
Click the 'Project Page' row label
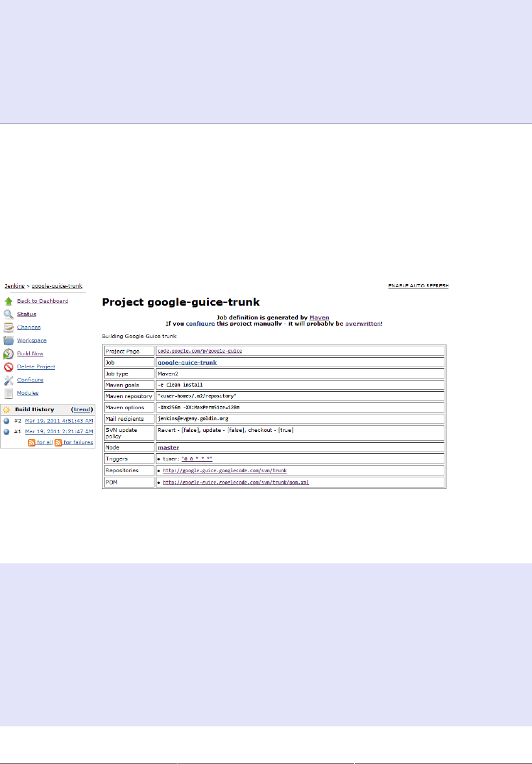(123, 352)
